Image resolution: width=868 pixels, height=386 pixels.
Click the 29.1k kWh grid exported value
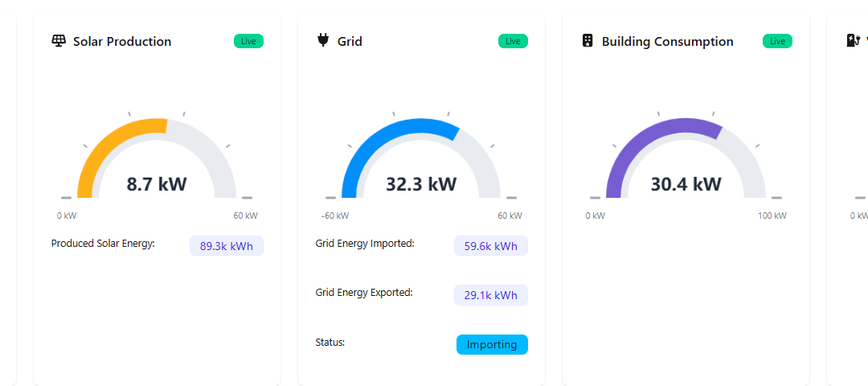coord(490,295)
